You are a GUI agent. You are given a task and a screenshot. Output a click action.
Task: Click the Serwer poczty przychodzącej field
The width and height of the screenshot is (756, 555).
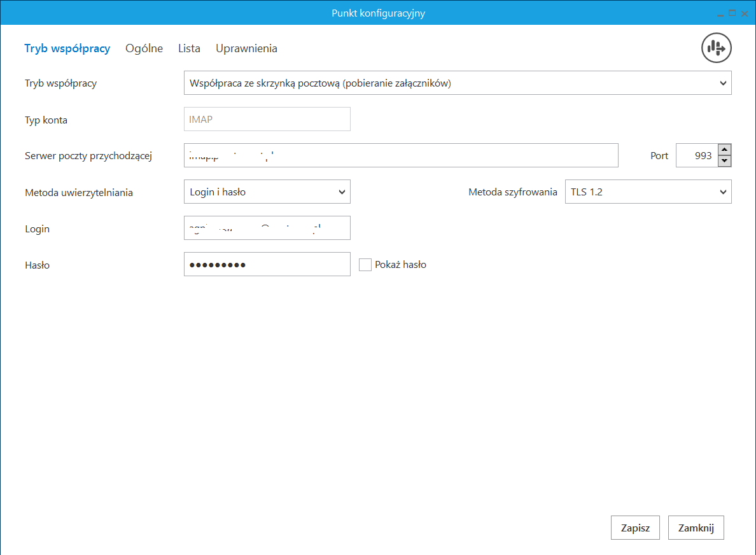tap(401, 155)
